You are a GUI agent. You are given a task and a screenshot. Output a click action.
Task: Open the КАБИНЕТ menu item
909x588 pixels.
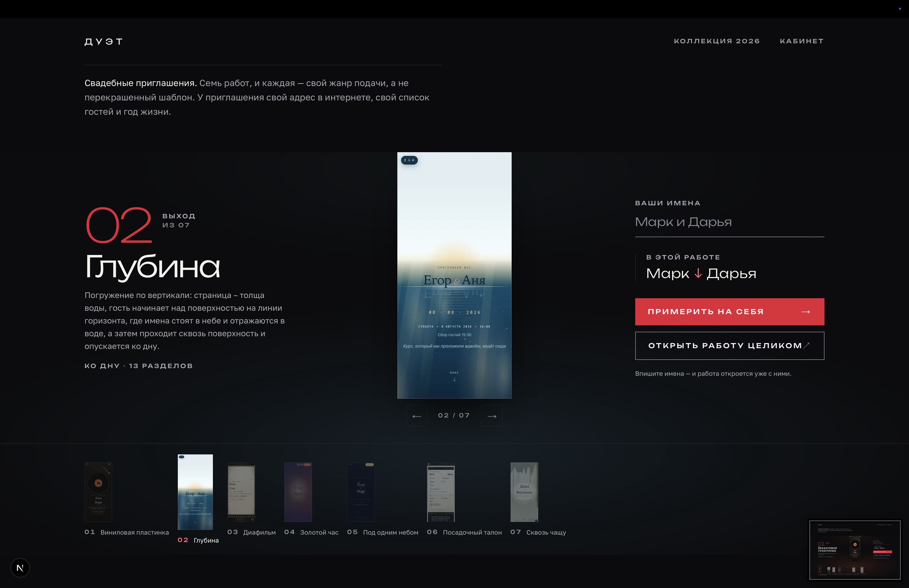coord(802,41)
